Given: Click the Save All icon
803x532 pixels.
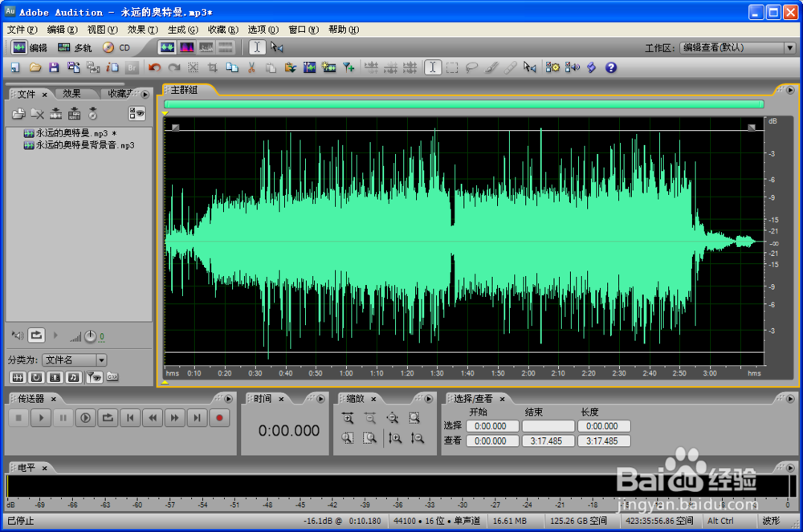Looking at the screenshot, I should 74,67.
